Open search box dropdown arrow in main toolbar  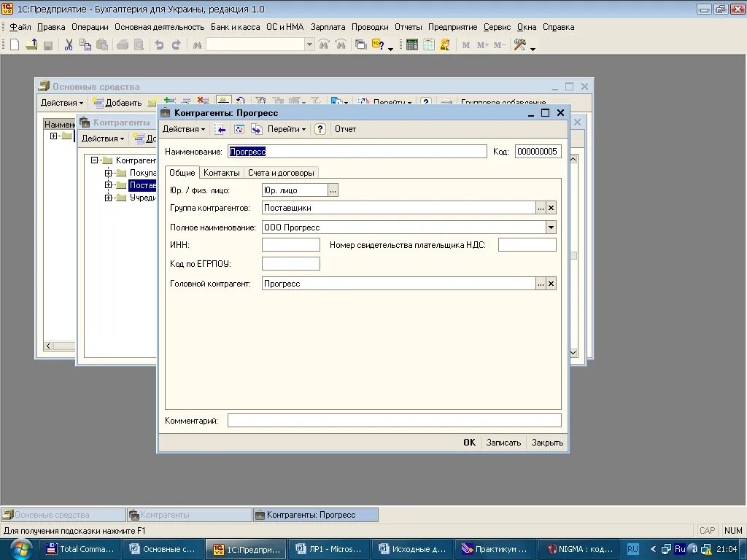pyautogui.click(x=309, y=44)
